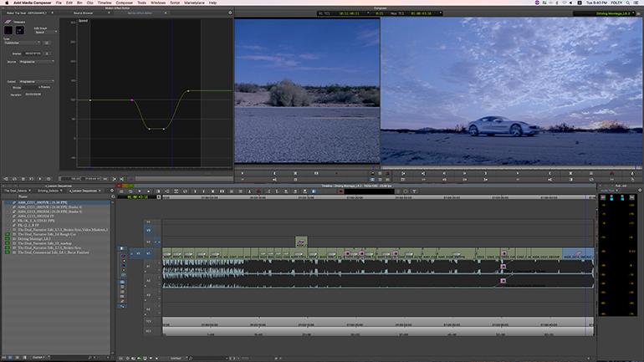Open the macOS Notification Center icon

(x=636, y=3)
